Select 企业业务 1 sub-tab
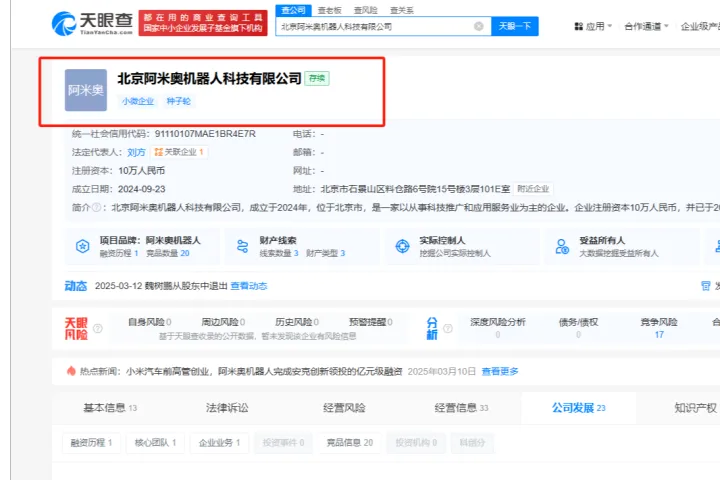Image resolution: width=720 pixels, height=480 pixels. pyautogui.click(x=219, y=443)
